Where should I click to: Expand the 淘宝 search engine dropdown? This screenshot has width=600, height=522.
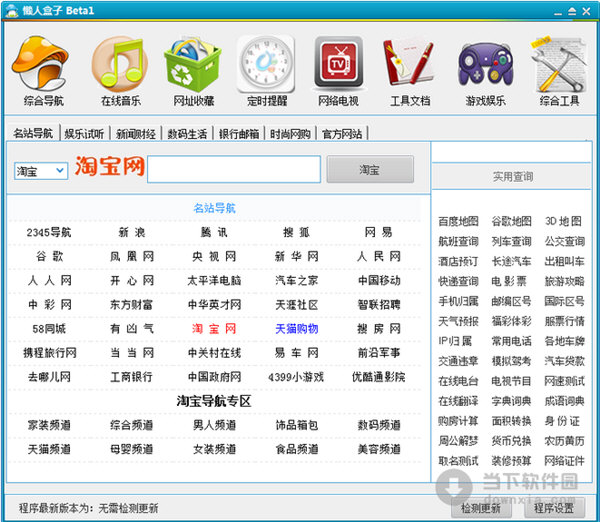[x=60, y=170]
